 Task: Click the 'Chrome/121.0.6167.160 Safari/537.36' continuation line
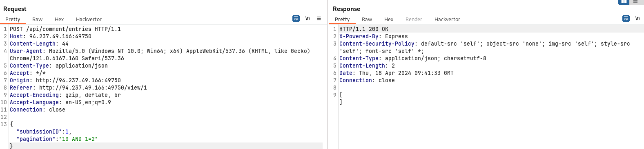(67, 58)
